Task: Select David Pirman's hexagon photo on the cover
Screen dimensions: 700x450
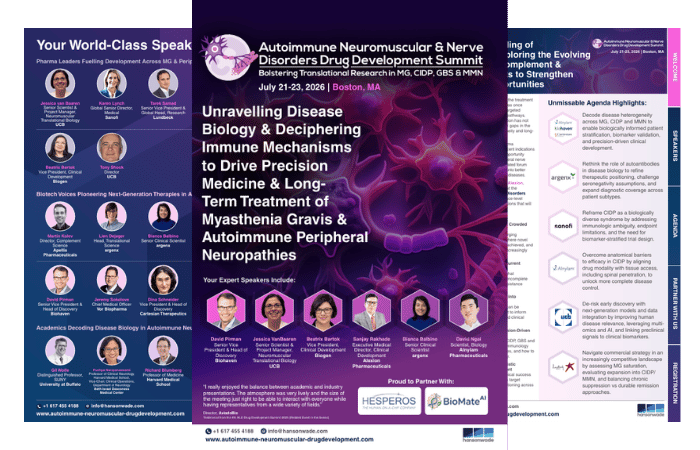Action: tap(226, 310)
